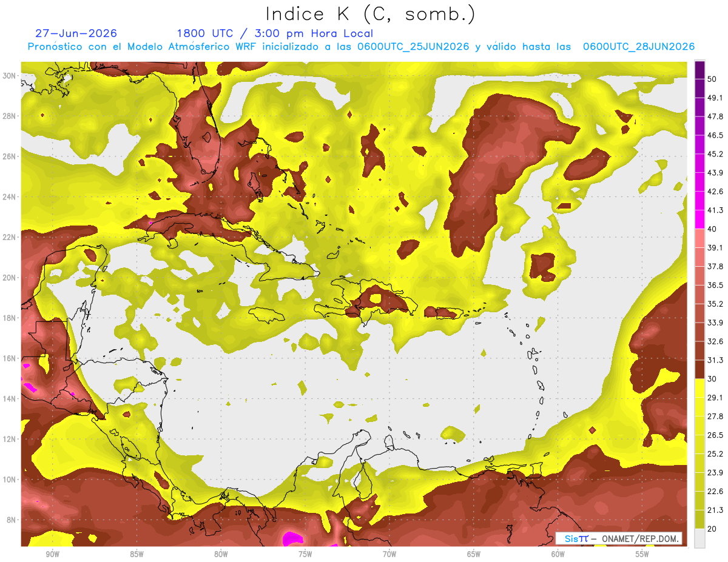Screen dimensions: 728x562
Task: Pick the color scale value 43.9
Action: click(x=715, y=173)
